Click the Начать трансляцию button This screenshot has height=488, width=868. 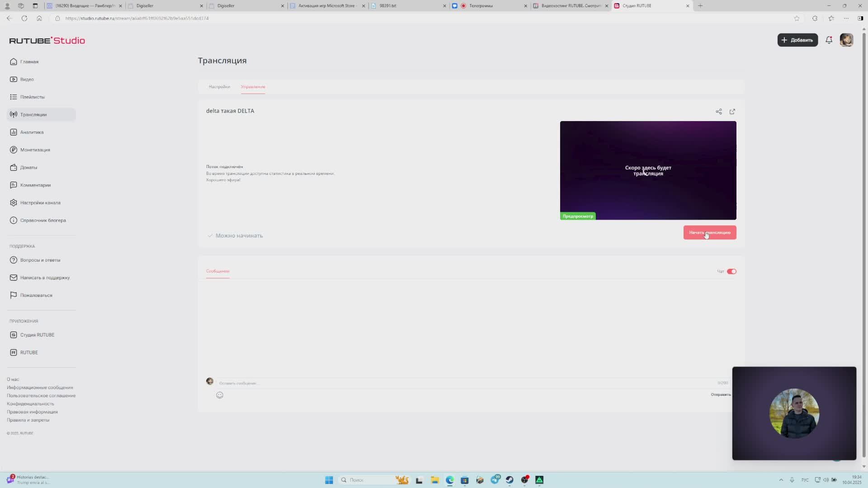click(710, 232)
